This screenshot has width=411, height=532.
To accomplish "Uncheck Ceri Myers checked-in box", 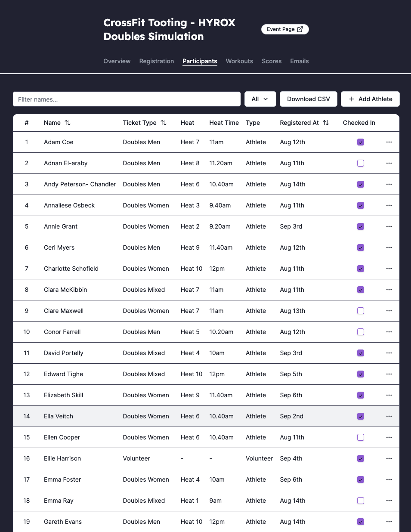I will tap(361, 247).
